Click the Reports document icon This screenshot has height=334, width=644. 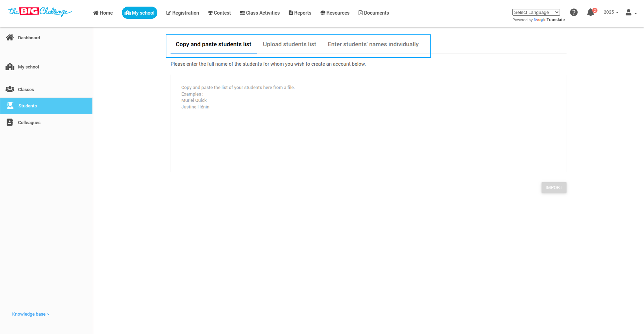pos(291,13)
